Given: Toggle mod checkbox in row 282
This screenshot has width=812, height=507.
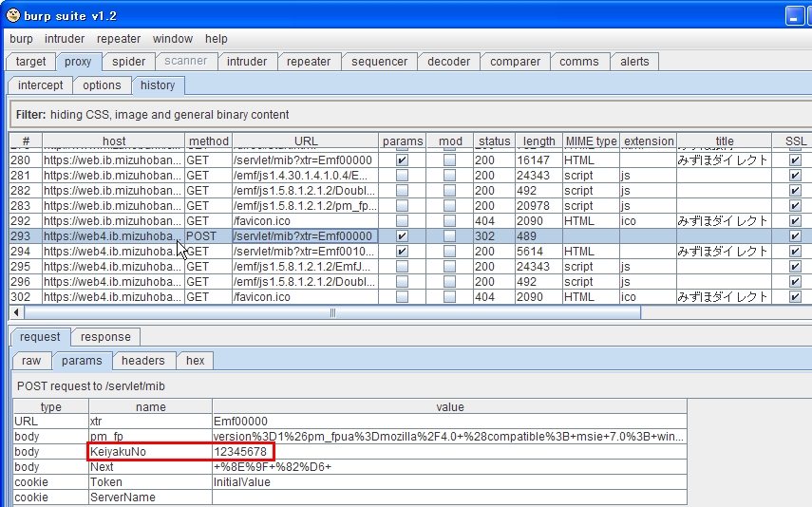Looking at the screenshot, I should (x=449, y=191).
